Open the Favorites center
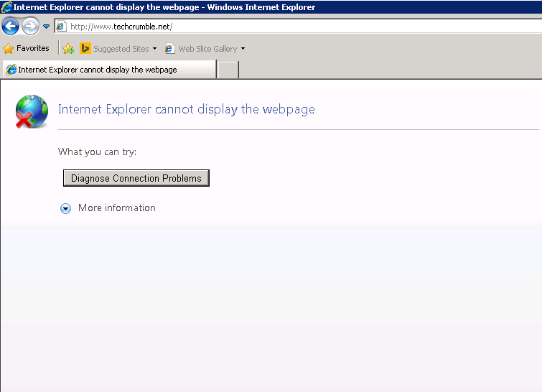542x392 pixels. (27, 48)
